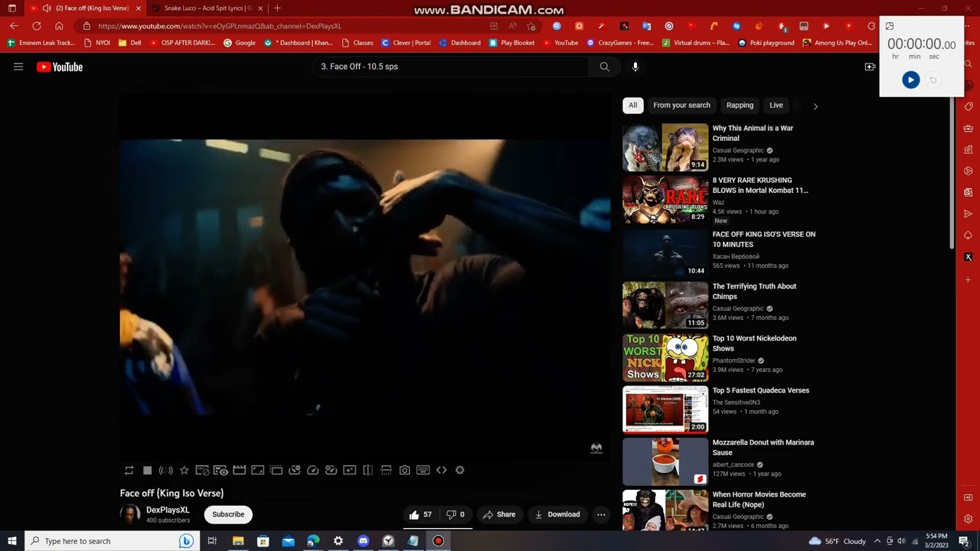The height and width of the screenshot is (551, 980).
Task: Open 'FACE OFF KING ISO'S VERSE' video title
Action: pyautogui.click(x=764, y=240)
